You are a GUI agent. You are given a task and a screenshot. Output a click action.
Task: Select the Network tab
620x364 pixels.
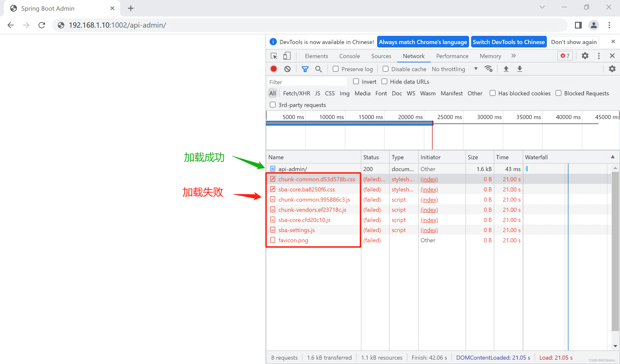(x=414, y=56)
